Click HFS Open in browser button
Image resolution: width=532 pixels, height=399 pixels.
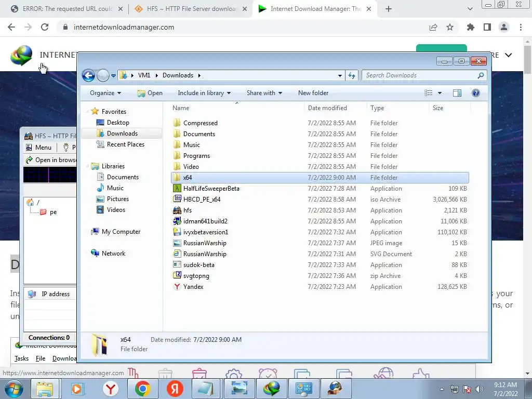tap(51, 160)
